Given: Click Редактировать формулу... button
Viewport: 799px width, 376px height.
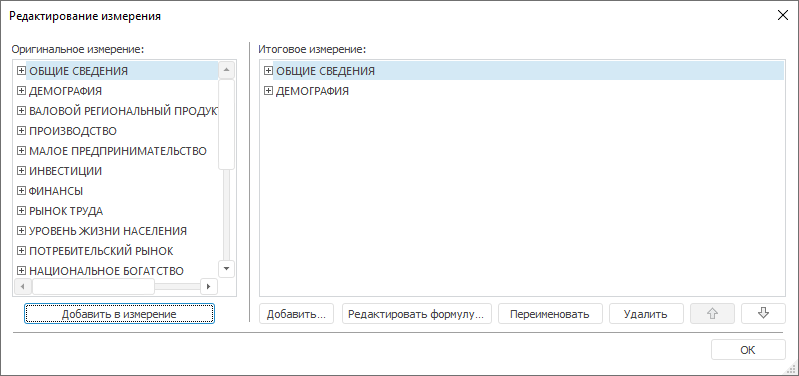Looking at the screenshot, I should point(416,314).
